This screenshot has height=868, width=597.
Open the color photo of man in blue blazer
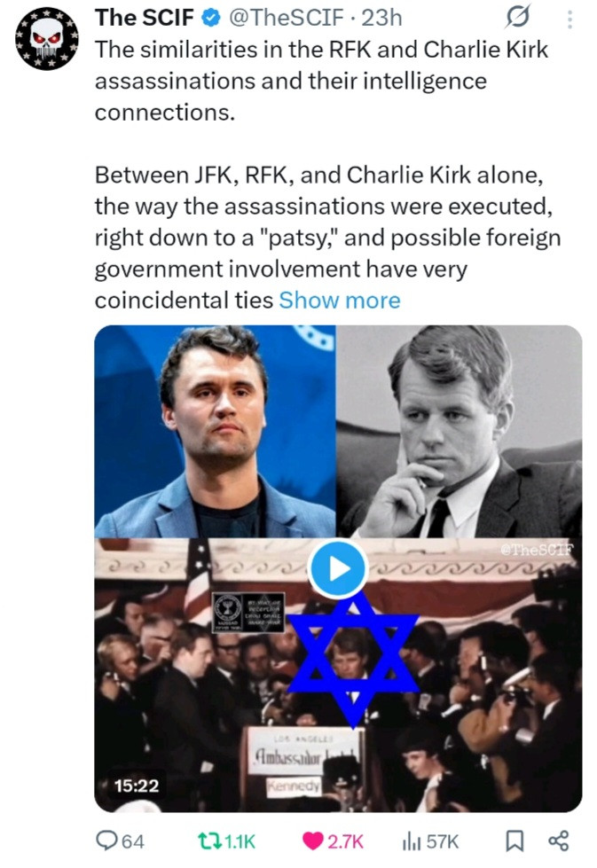[x=216, y=431]
